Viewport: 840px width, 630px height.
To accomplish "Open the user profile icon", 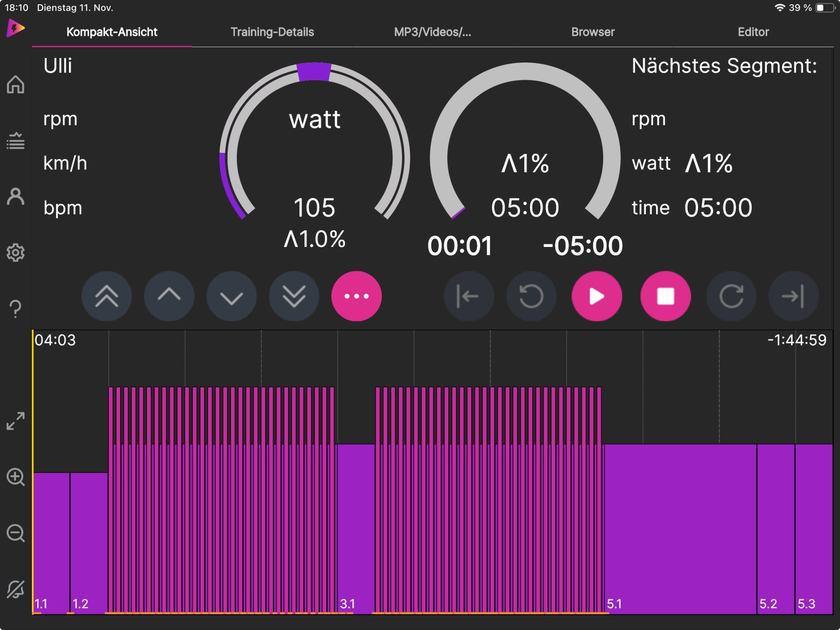I will click(x=16, y=197).
